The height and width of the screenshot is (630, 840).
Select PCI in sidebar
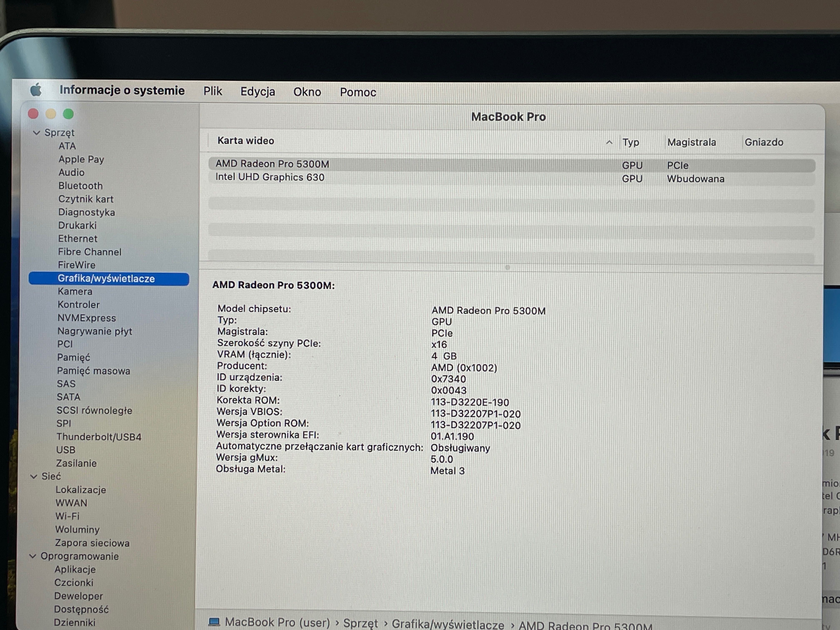[x=65, y=344]
